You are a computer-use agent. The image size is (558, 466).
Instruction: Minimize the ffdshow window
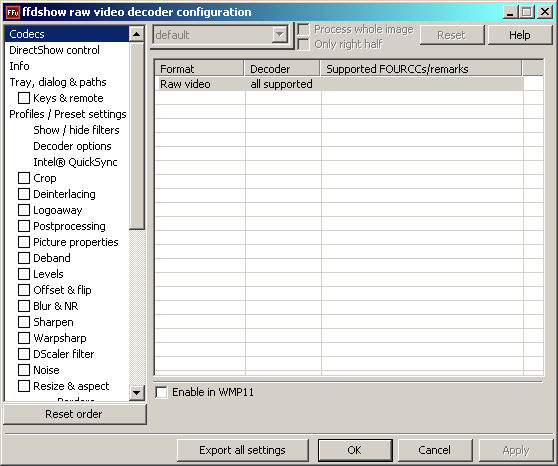(510, 12)
